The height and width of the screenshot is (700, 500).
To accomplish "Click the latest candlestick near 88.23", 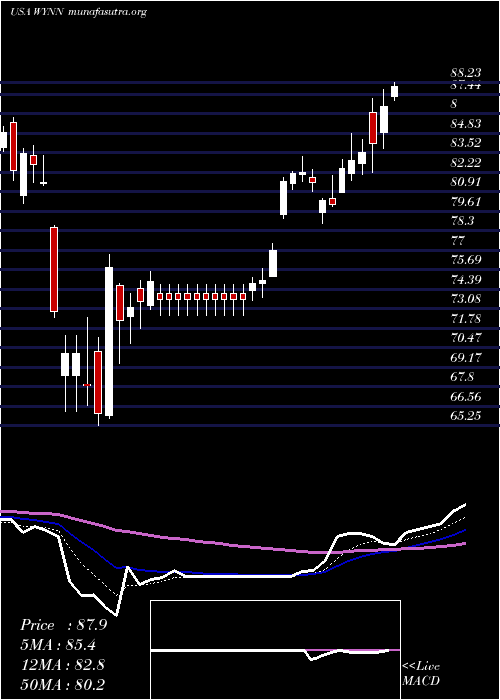I will point(394,92).
